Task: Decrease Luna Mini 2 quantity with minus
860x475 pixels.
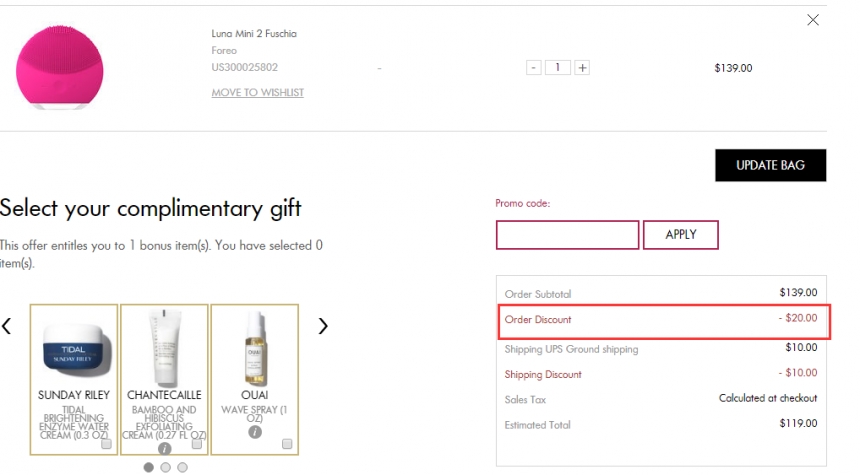Action: (x=534, y=68)
